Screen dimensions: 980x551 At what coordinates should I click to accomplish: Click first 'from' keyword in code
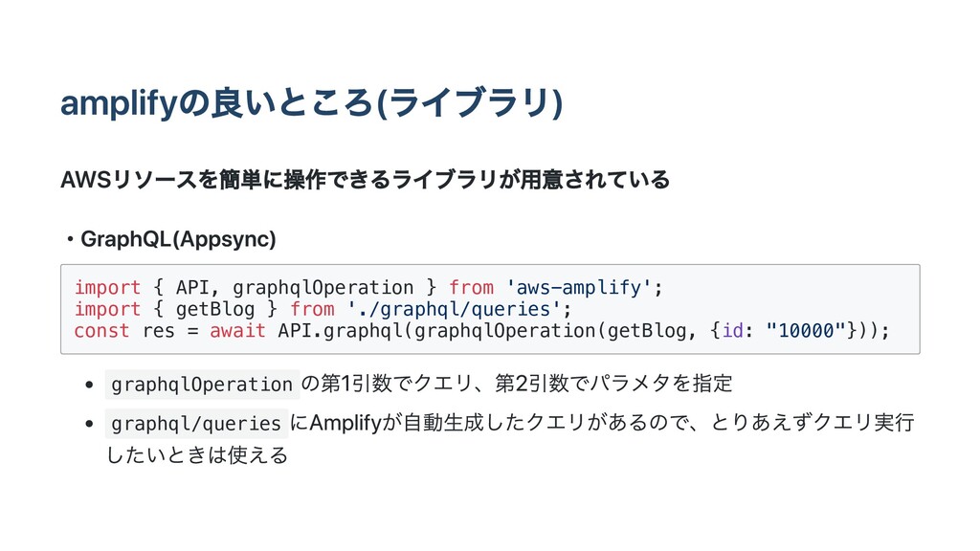(x=471, y=287)
